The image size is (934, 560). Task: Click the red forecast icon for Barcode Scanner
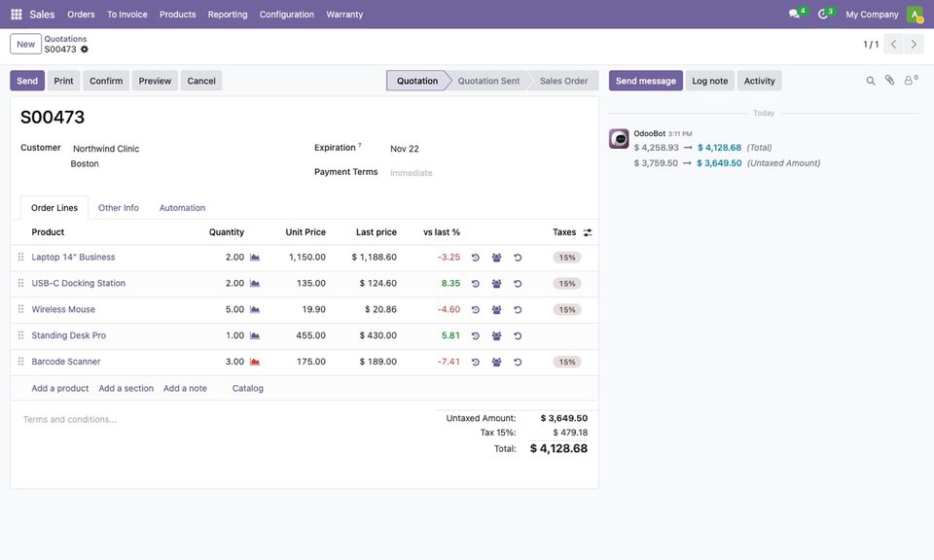pos(255,362)
